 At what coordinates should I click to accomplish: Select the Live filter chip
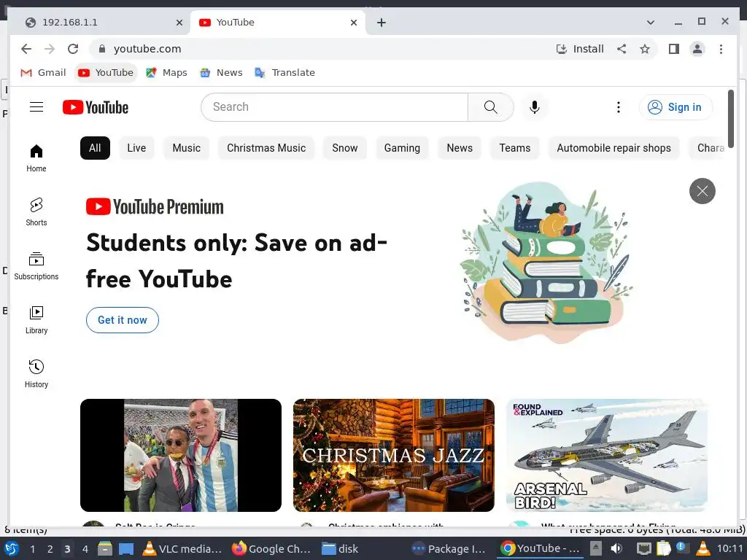136,148
